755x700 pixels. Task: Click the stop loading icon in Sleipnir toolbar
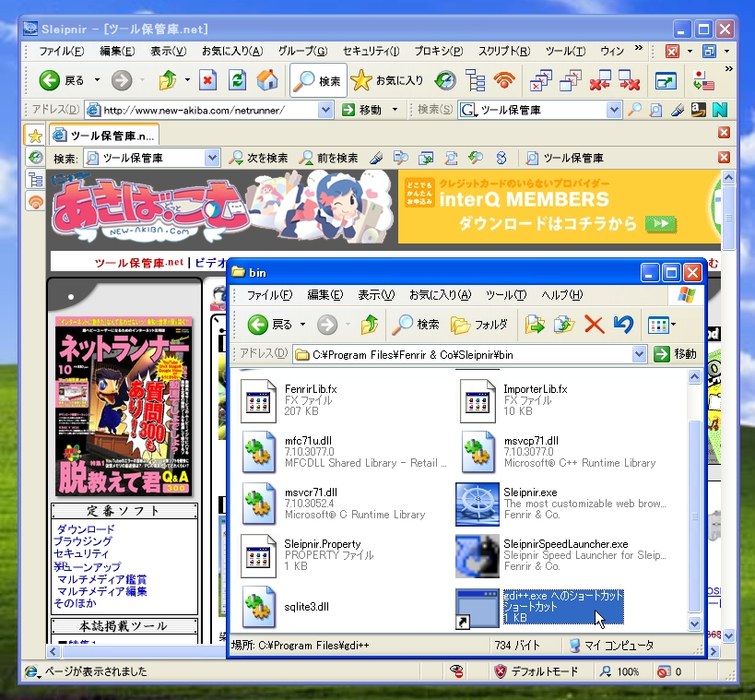pos(207,80)
